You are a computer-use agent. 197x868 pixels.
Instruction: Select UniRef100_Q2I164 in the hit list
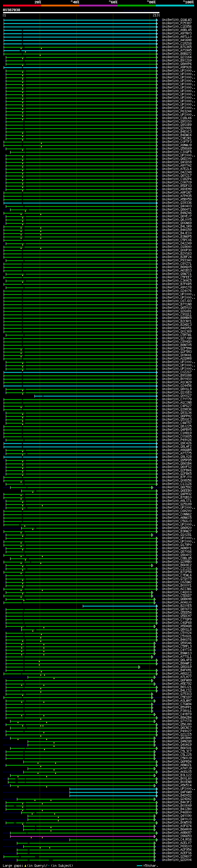tap(176, 57)
